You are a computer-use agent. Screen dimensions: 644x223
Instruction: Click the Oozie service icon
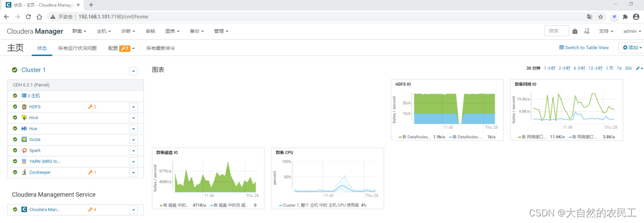[x=24, y=140]
